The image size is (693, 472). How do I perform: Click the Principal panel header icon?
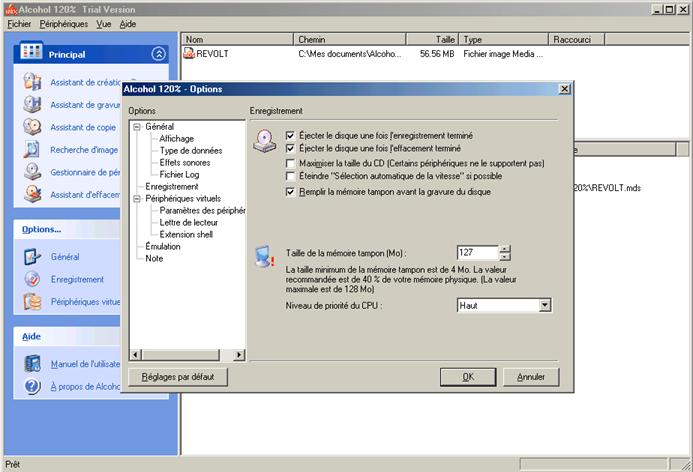pos(31,51)
